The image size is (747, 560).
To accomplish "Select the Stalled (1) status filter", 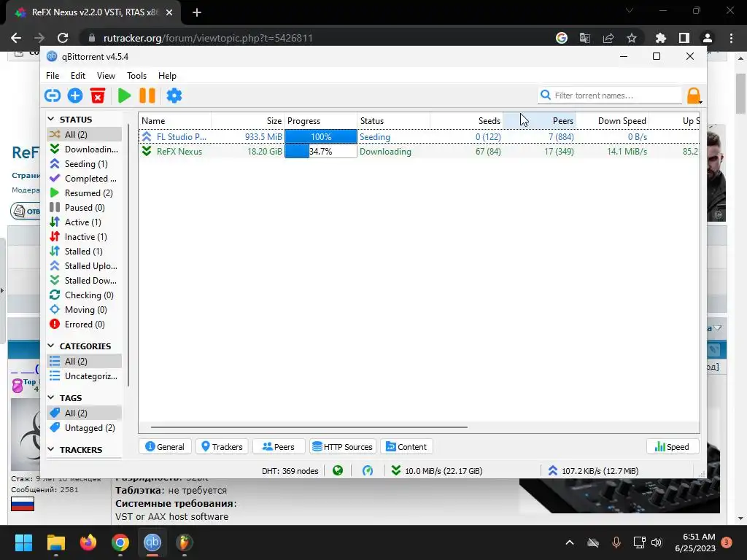I will [85, 252].
